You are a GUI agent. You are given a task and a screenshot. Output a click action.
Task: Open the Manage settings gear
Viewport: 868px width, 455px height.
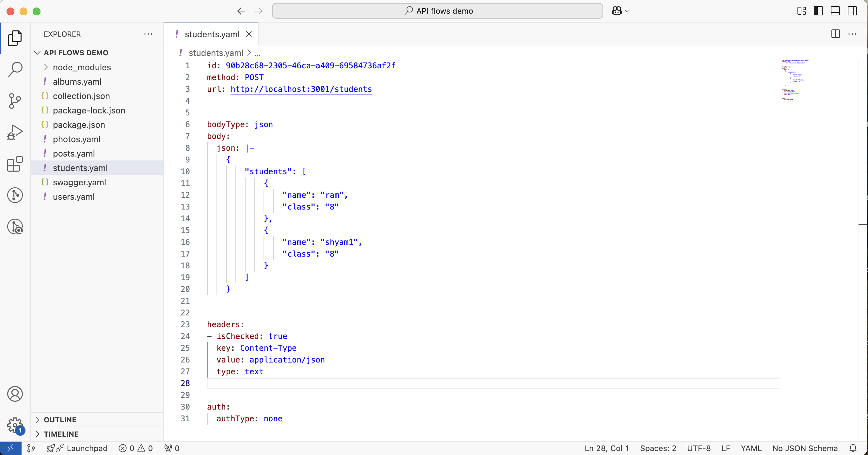(15, 425)
